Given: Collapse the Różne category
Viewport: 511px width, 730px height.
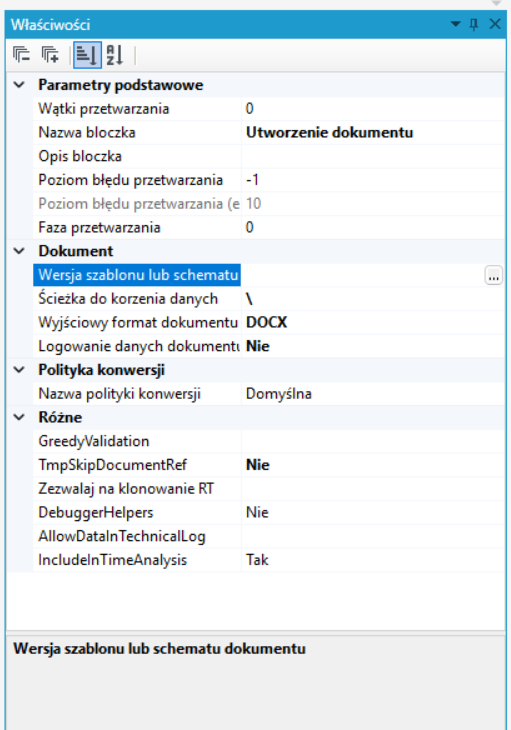Looking at the screenshot, I should click(19, 417).
